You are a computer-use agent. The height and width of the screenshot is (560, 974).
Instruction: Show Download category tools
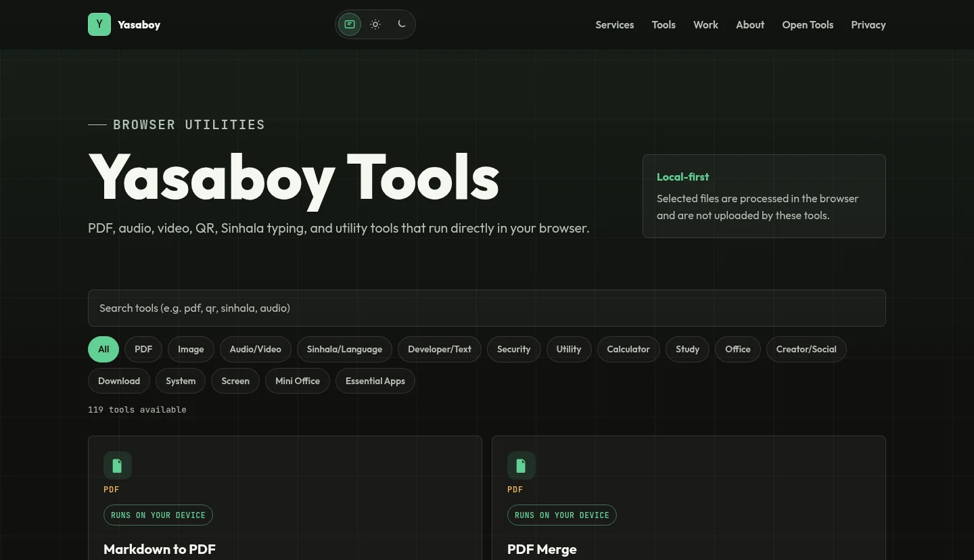pyautogui.click(x=119, y=381)
